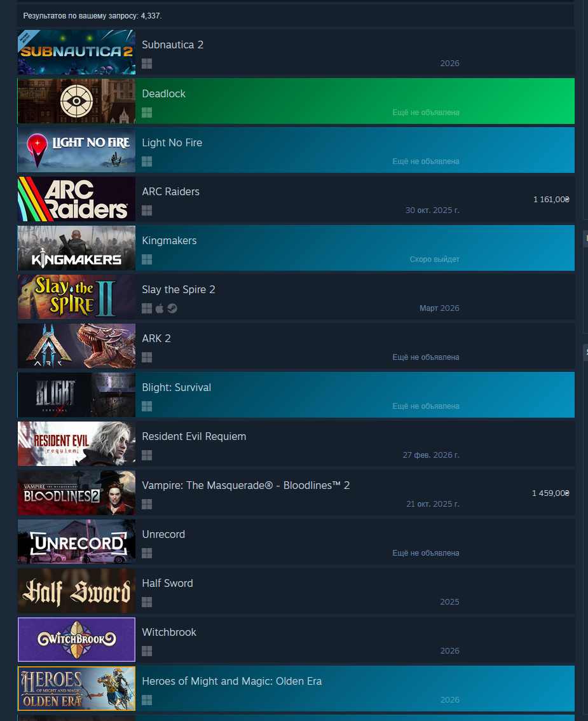The image size is (588, 721).
Task: Open the ARC Raiders game title
Action: [x=170, y=192]
